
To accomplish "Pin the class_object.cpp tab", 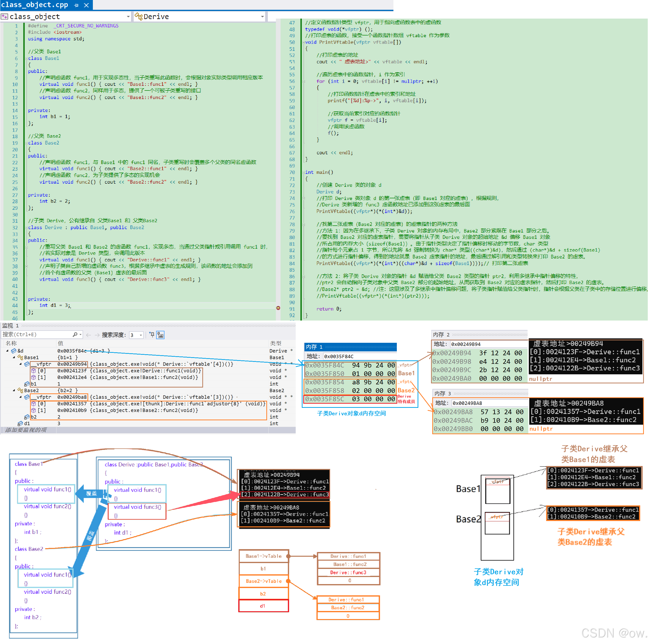I will (76, 5).
